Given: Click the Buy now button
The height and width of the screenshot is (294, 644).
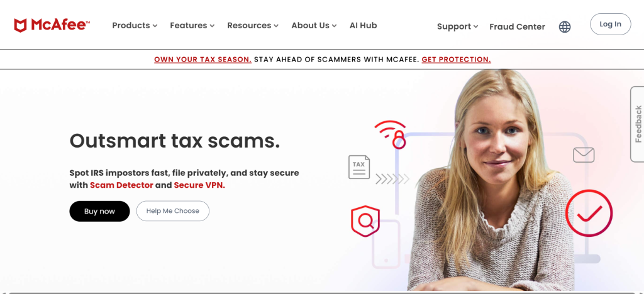Looking at the screenshot, I should click(99, 211).
